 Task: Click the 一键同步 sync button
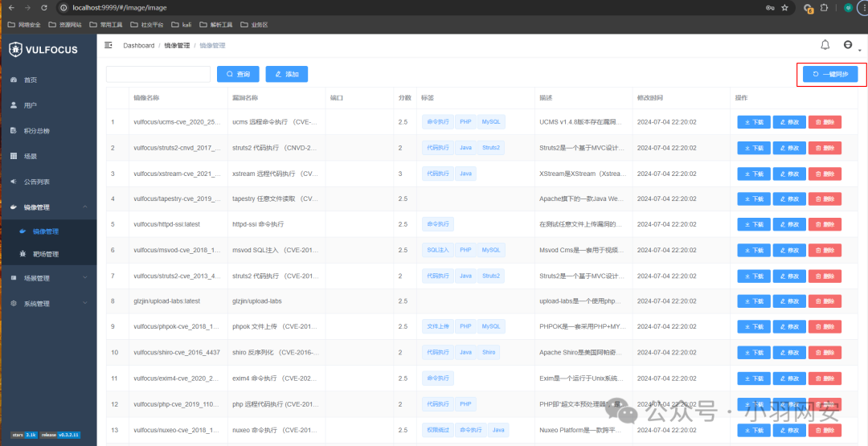(x=830, y=74)
